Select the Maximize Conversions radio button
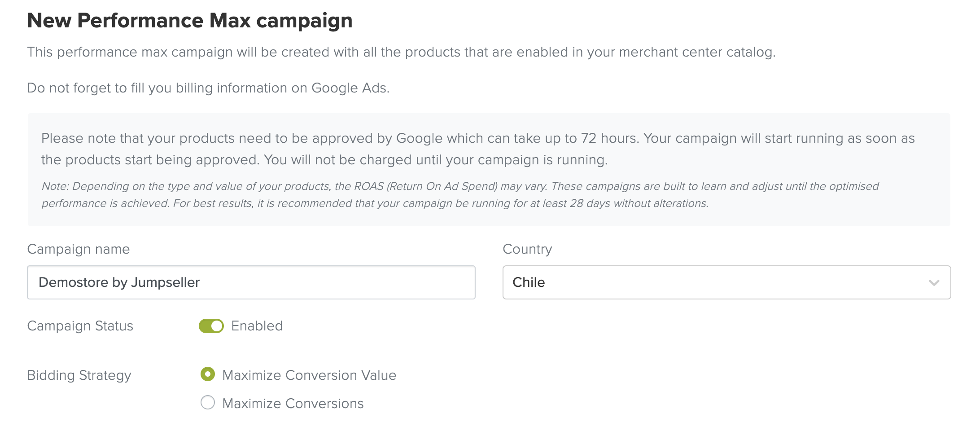The image size is (980, 431). [x=208, y=402]
